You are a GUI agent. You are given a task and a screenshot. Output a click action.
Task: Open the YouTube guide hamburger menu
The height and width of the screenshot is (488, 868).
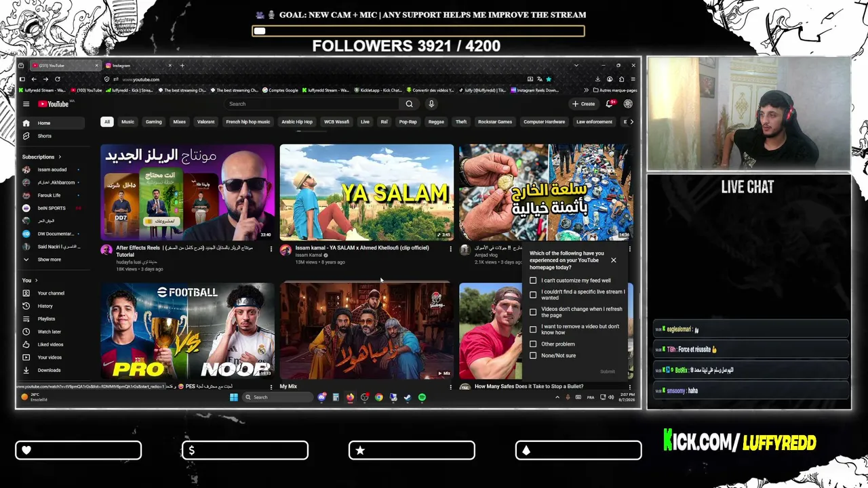click(26, 104)
